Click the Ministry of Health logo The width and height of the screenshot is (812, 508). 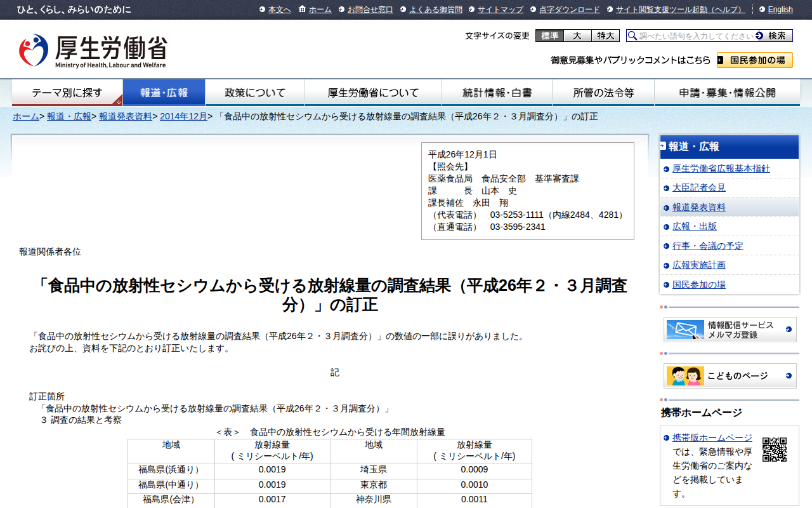(93, 51)
